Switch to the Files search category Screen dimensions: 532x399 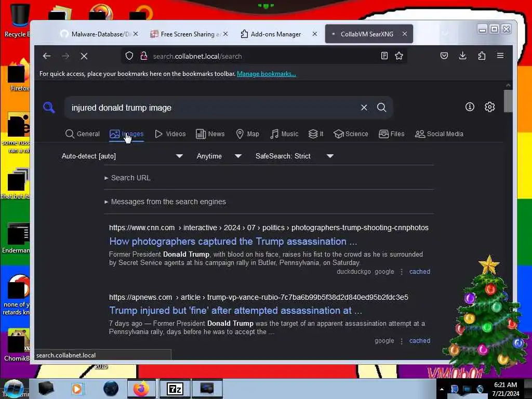click(392, 134)
